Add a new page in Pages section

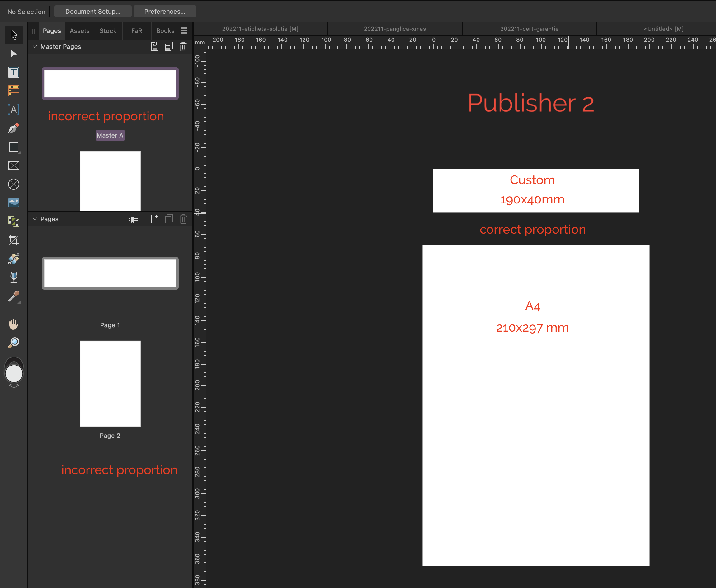pyautogui.click(x=155, y=219)
